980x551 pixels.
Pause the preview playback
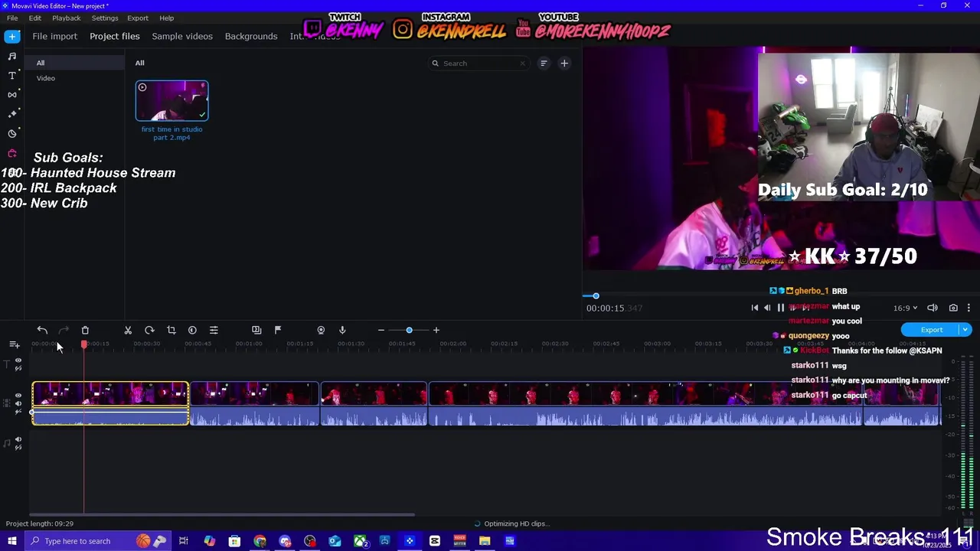point(780,308)
